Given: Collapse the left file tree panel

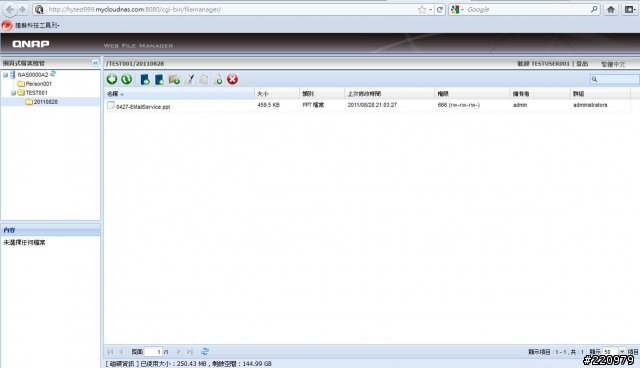Looking at the screenshot, I should pyautogui.click(x=95, y=63).
